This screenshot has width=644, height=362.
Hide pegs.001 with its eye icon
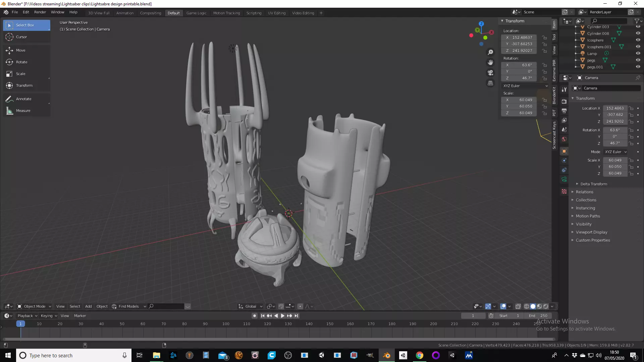click(638, 67)
